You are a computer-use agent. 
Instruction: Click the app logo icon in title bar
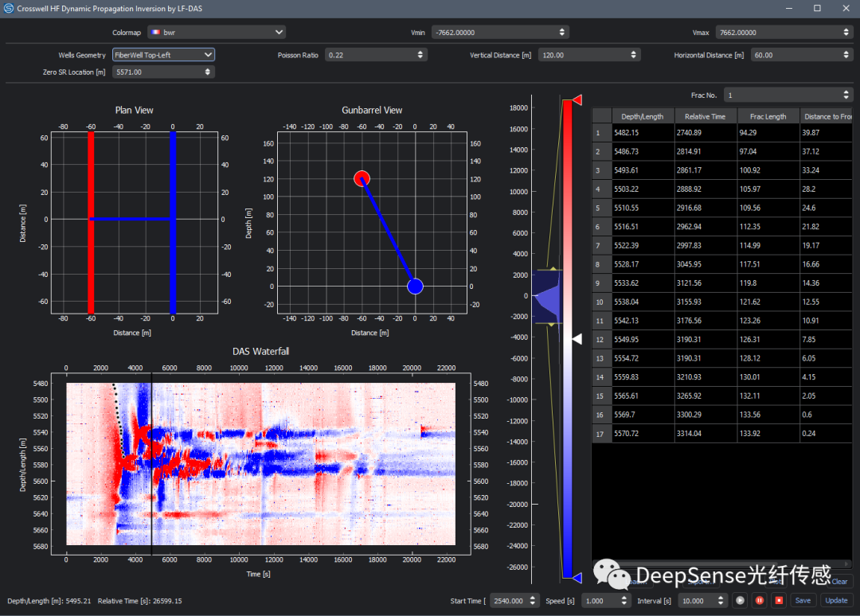click(10, 8)
